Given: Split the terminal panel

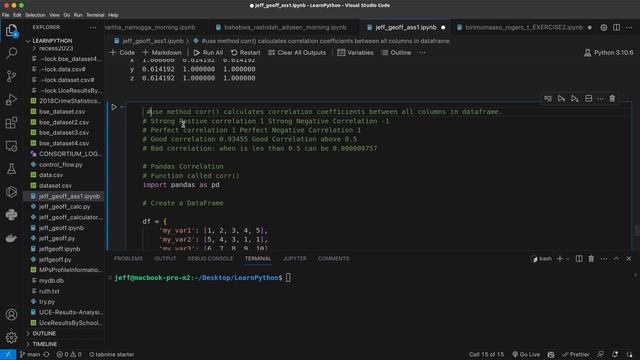Looking at the screenshot, I should (x=579, y=259).
